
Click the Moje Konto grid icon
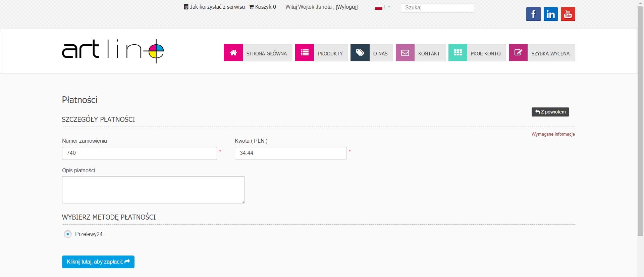point(458,53)
